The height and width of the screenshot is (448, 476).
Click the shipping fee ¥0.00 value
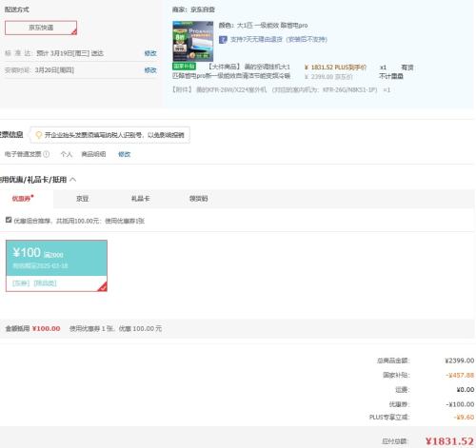pos(466,389)
